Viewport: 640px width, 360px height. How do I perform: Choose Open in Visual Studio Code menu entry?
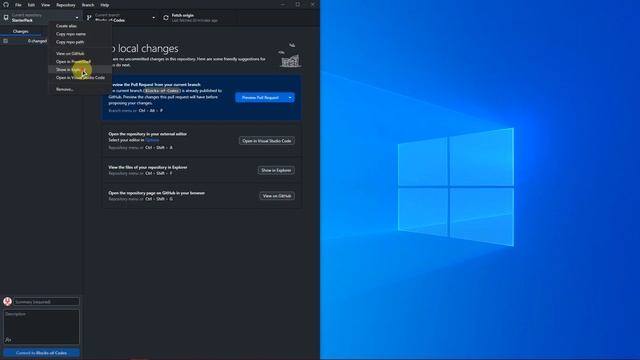coord(80,78)
